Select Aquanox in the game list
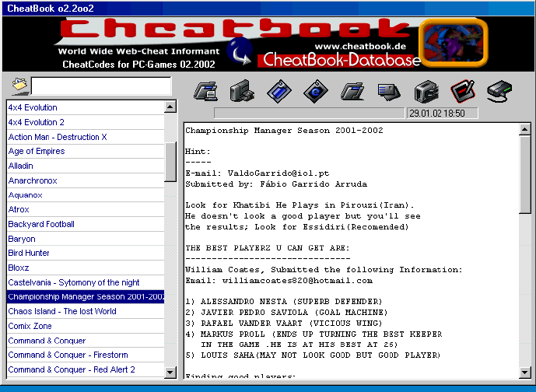This screenshot has width=536, height=392. click(x=86, y=195)
